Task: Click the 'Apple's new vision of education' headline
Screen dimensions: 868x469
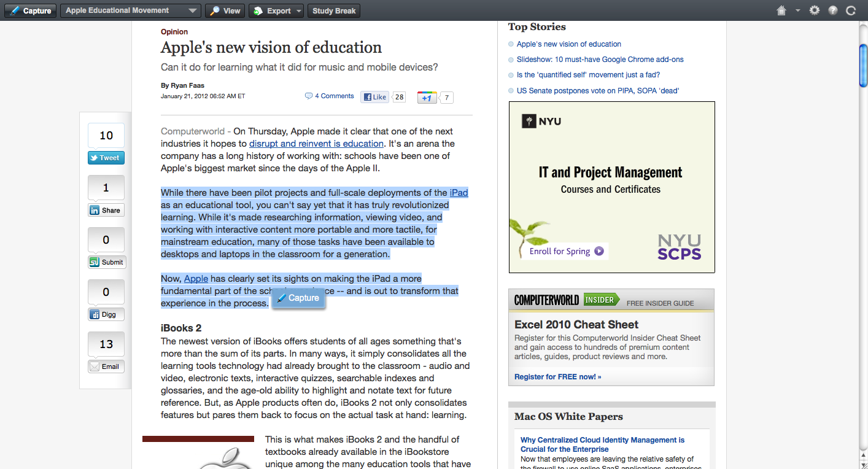Action: click(271, 48)
